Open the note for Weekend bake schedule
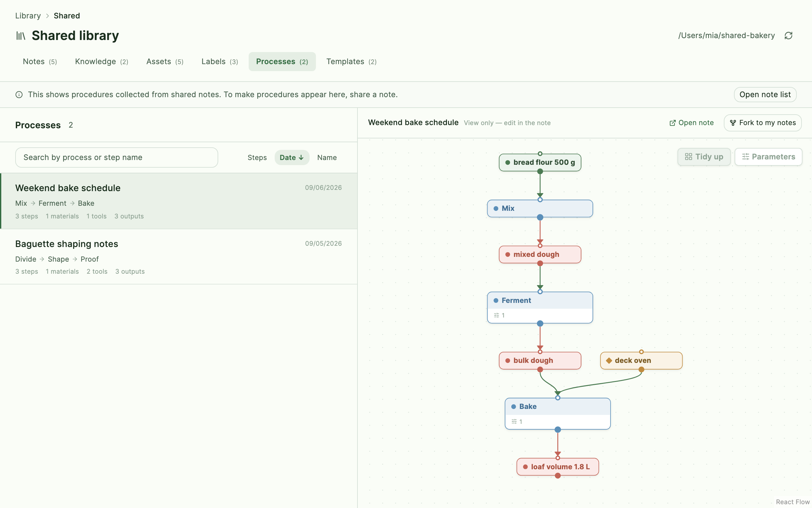The image size is (812, 508). 691,123
